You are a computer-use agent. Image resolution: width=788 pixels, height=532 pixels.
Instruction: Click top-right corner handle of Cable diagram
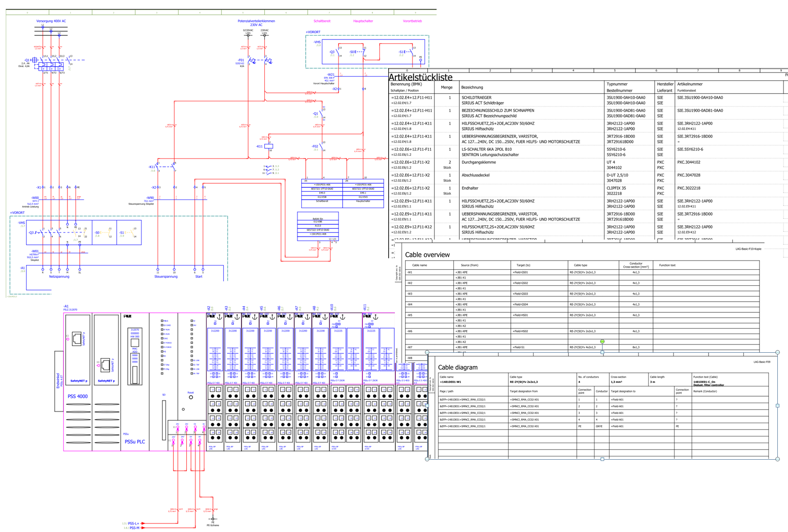pyautogui.click(x=777, y=352)
